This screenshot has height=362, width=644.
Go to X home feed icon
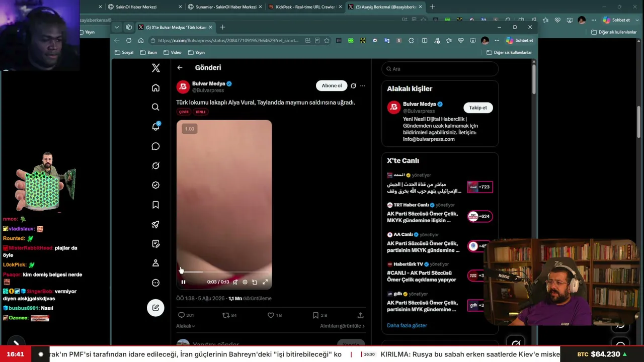pos(155,88)
